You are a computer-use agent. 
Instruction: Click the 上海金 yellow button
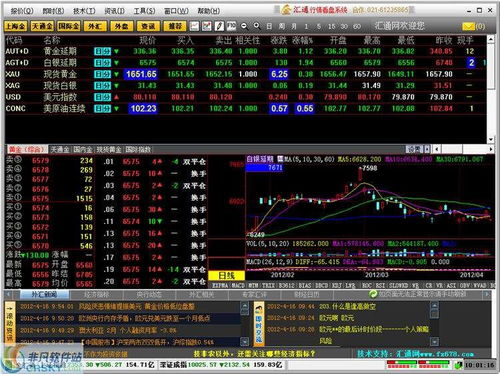click(x=16, y=26)
